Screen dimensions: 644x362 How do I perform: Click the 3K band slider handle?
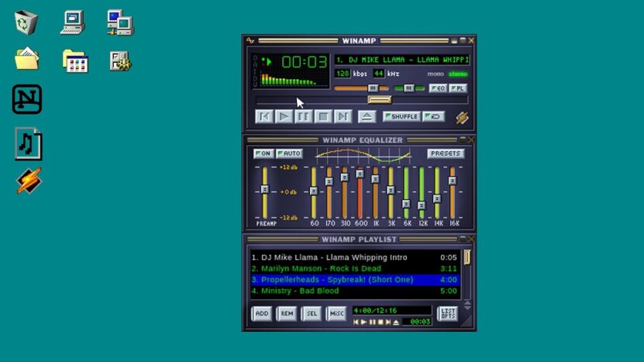point(391,190)
